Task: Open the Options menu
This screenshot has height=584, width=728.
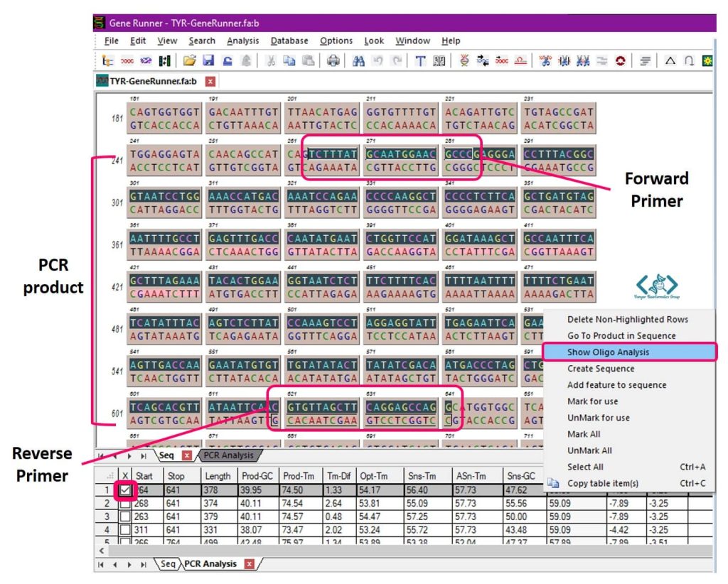Action: pyautogui.click(x=336, y=40)
